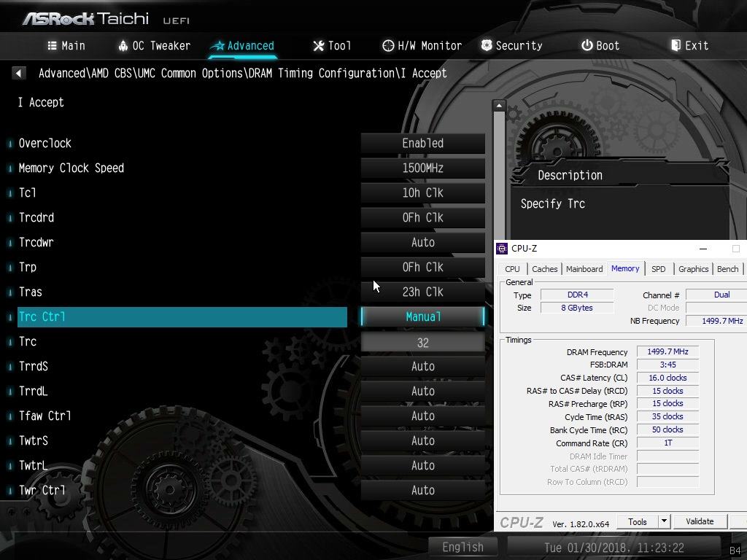
Task: Click the Advanced star icon
Action: (218, 46)
